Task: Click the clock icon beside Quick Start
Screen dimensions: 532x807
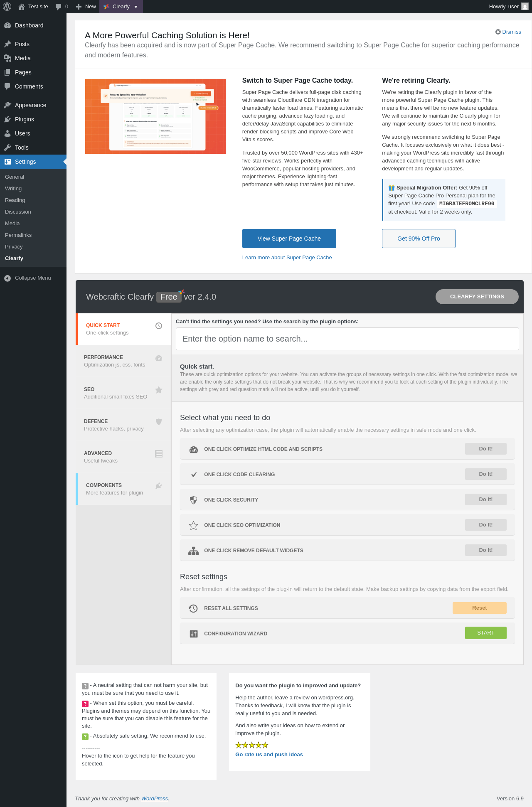Action: click(159, 326)
